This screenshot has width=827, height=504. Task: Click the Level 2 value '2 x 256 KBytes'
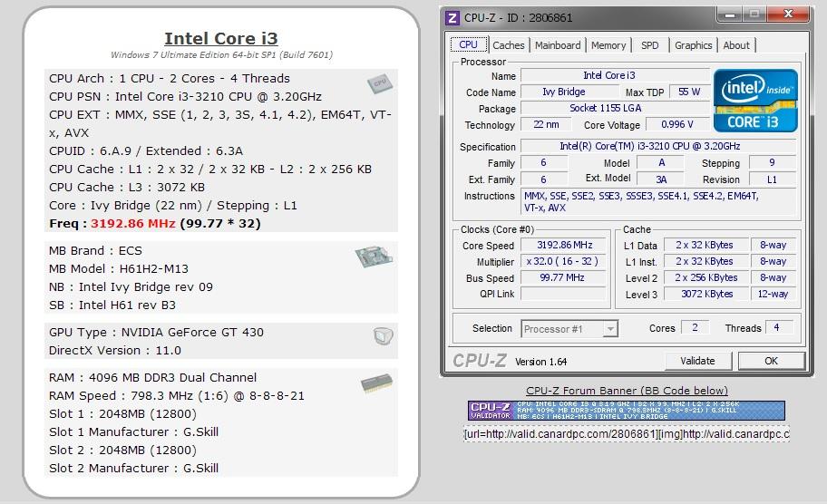[705, 277]
